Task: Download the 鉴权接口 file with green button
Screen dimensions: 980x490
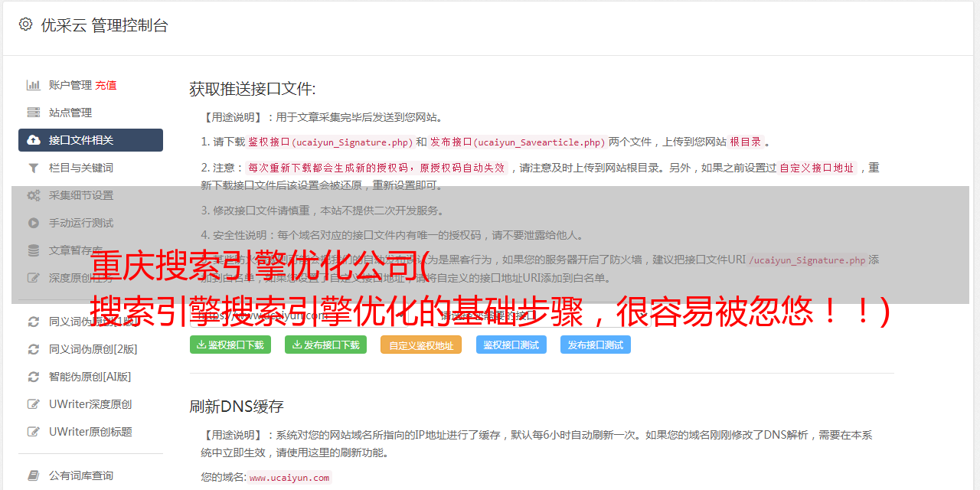Action: pos(230,345)
